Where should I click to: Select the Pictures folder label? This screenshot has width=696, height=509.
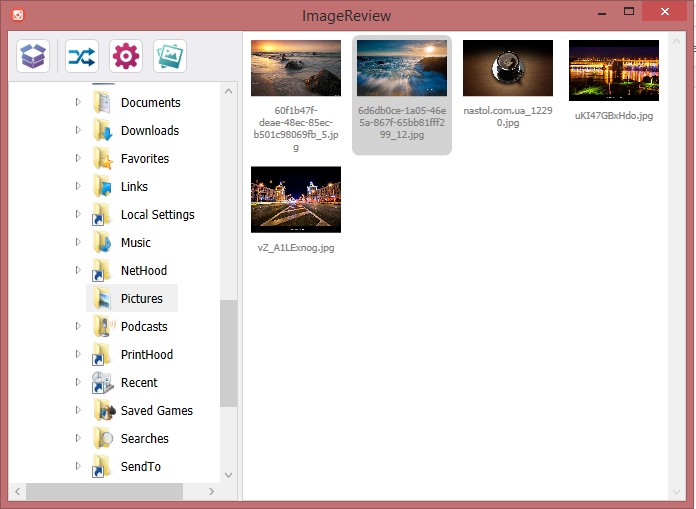pyautogui.click(x=142, y=298)
